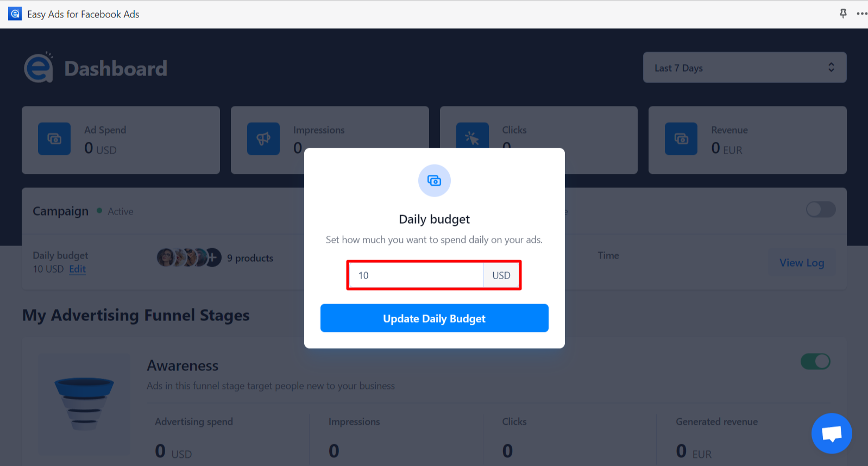Click the Edit link under Daily budget
Viewport: 868px width, 466px height.
[77, 269]
